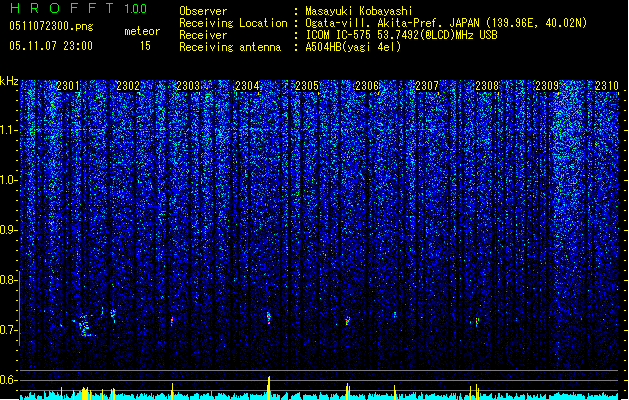This screenshot has height=400, width=629.
Task: Click the 0.7 kHz axis label
Action: [8, 330]
